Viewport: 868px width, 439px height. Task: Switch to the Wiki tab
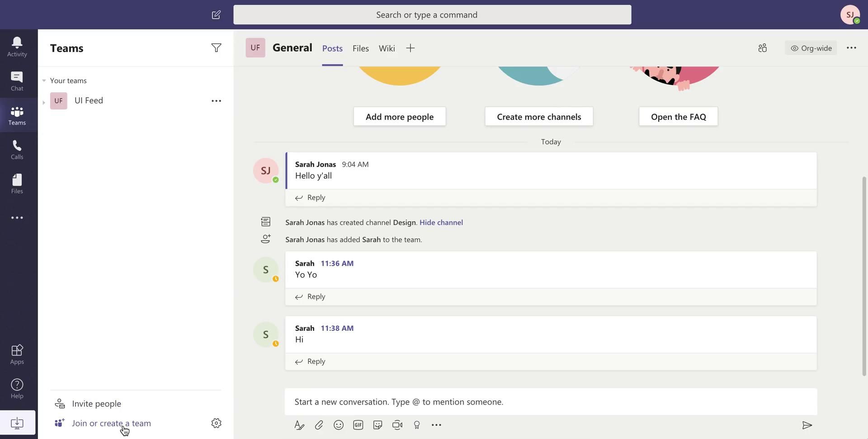(387, 48)
